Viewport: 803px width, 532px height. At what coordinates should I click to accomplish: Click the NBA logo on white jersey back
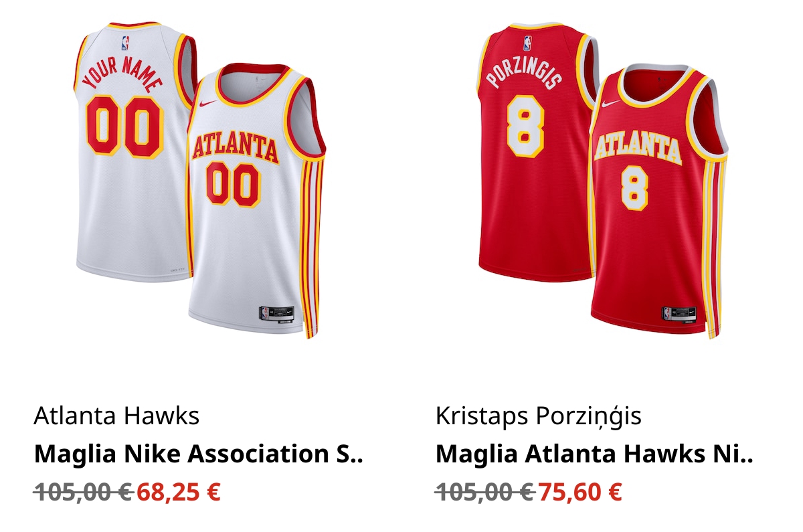pos(125,44)
